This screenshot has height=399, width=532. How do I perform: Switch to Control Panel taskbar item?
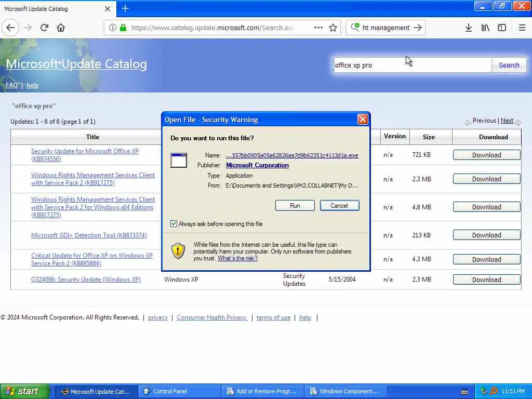(179, 392)
